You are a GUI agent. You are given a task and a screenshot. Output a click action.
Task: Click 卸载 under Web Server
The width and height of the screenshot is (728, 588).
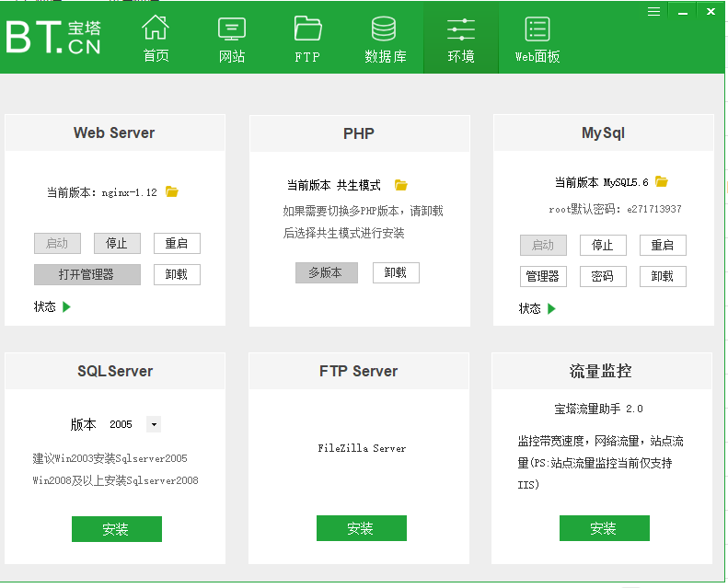click(x=177, y=274)
